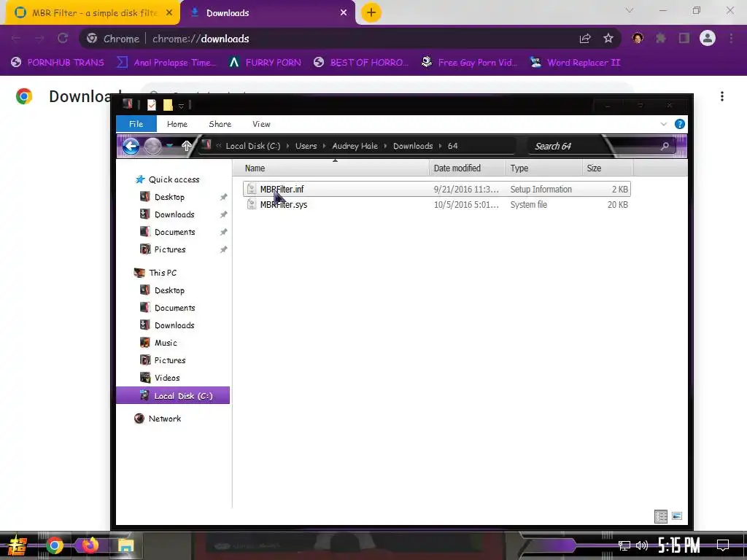Switch to the MBR Filter Chrome tab

click(92, 13)
